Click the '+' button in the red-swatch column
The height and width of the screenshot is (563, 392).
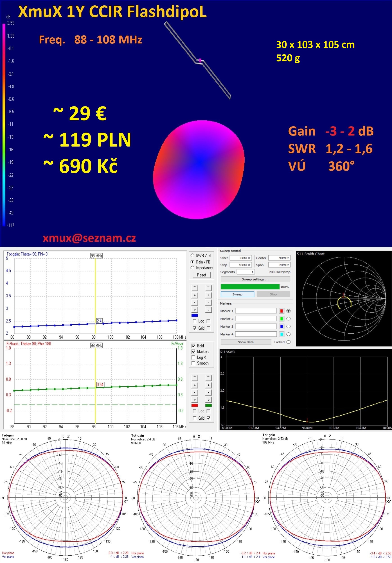[194, 385]
